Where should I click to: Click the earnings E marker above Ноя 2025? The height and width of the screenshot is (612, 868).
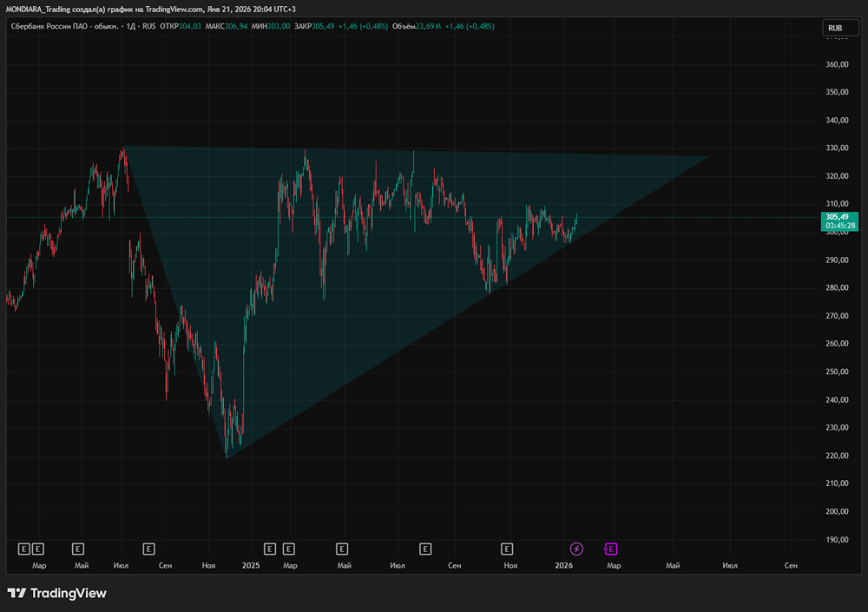click(x=507, y=549)
